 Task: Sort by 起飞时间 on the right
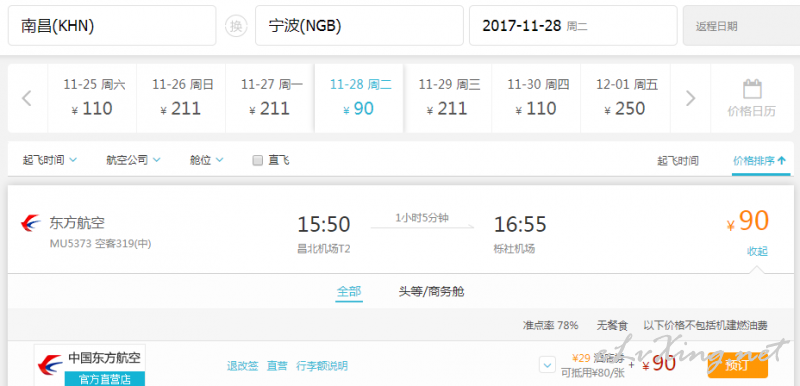(x=678, y=161)
